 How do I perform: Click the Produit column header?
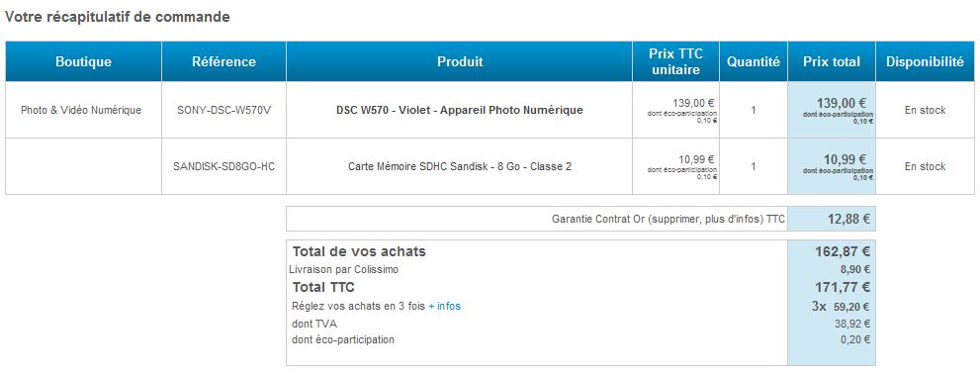(x=460, y=62)
